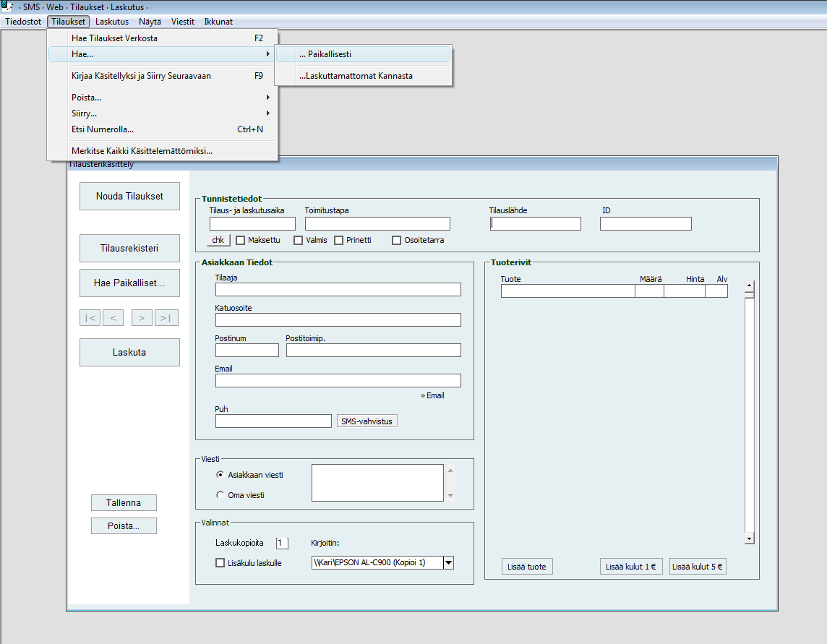
Task: Click the small chk button
Action: [x=218, y=241]
